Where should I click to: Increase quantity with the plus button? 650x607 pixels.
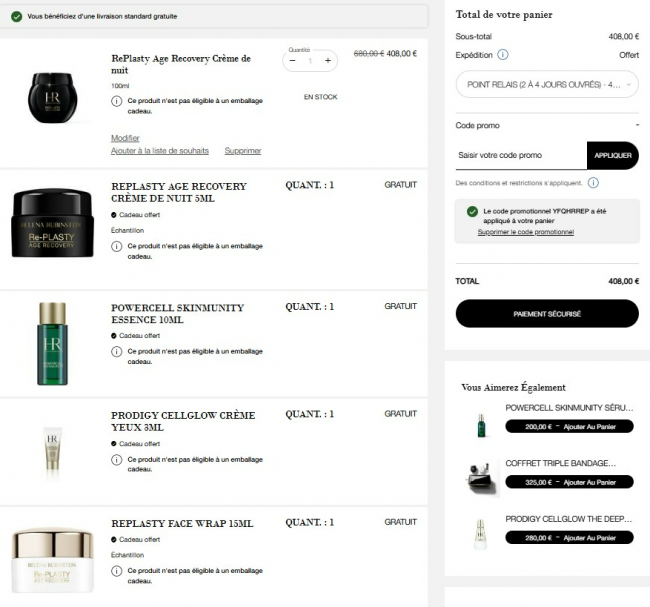pyautogui.click(x=328, y=61)
